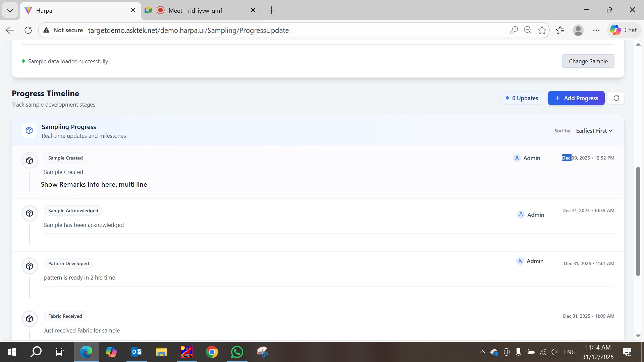
Task: Open Sort by Earliest First dropdown
Action: click(594, 131)
